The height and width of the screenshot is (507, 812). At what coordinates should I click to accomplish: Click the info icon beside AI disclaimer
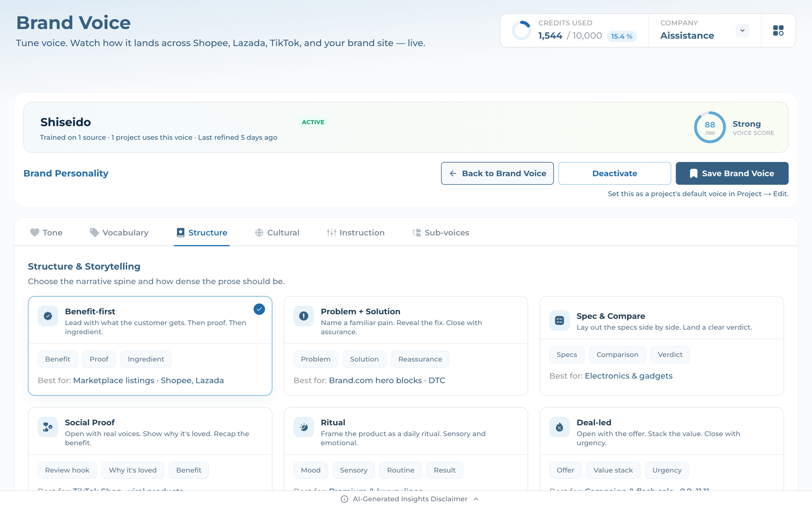344,499
